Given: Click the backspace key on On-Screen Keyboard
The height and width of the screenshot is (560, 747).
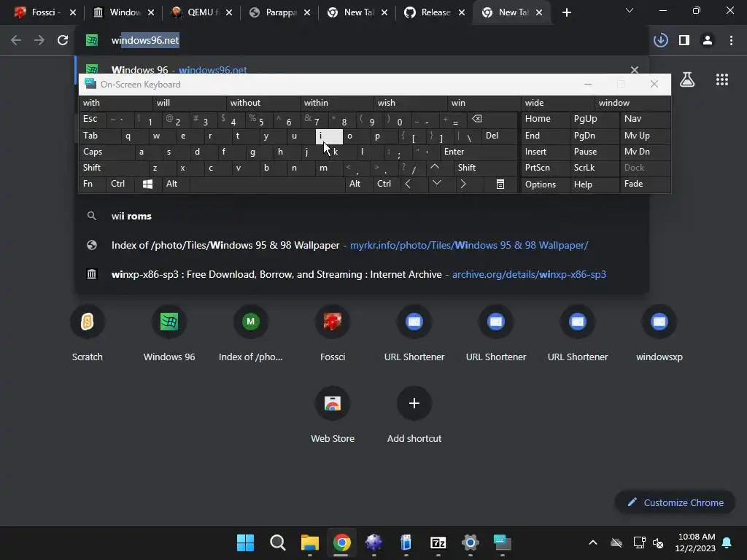Looking at the screenshot, I should pos(492,119).
